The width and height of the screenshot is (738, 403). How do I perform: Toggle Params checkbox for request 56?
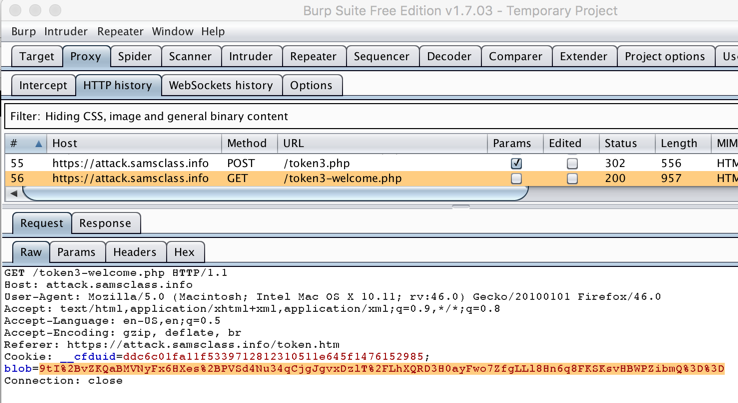pyautogui.click(x=516, y=178)
